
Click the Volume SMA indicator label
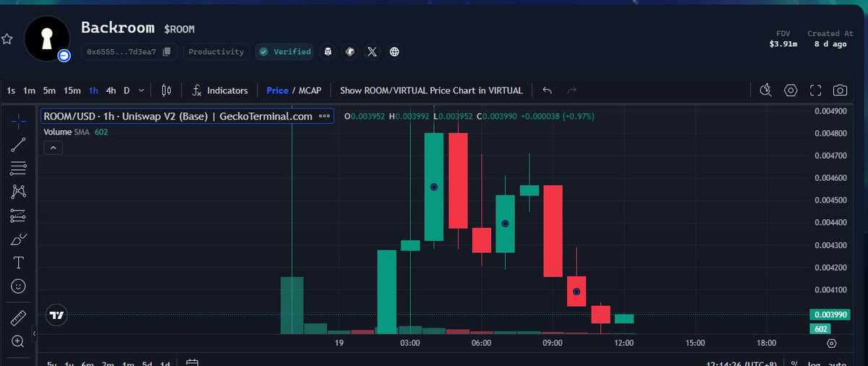[67, 132]
